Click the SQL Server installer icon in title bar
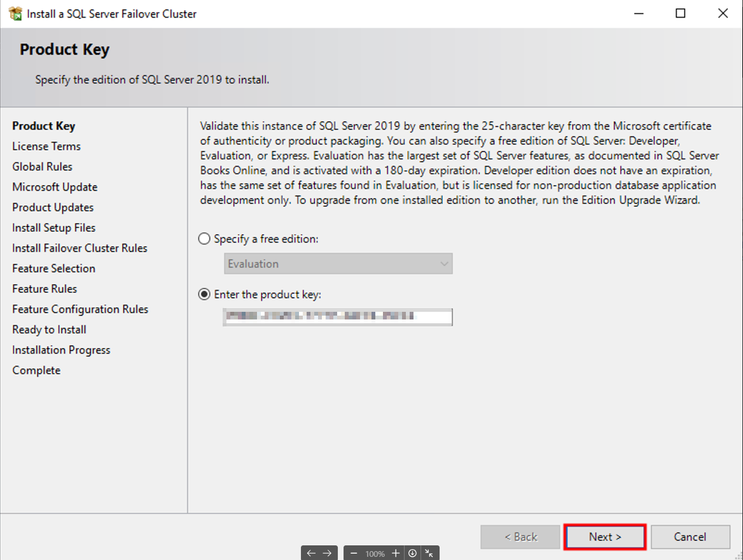 coord(15,13)
